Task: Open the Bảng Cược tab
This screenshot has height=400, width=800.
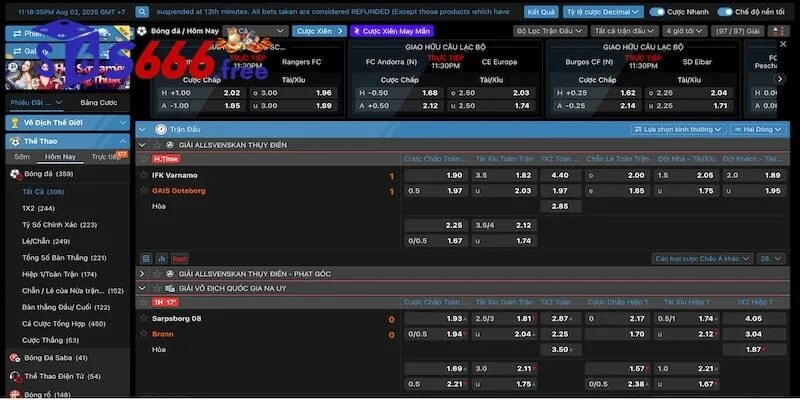Action: pyautogui.click(x=98, y=102)
